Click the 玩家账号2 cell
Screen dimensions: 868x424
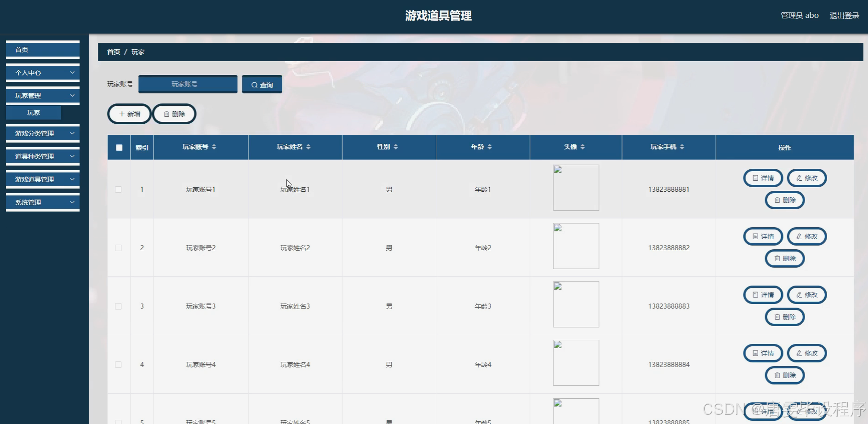tap(201, 248)
